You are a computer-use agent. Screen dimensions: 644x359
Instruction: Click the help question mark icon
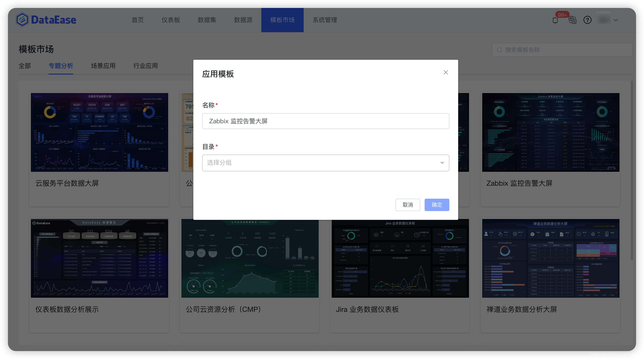pyautogui.click(x=587, y=20)
